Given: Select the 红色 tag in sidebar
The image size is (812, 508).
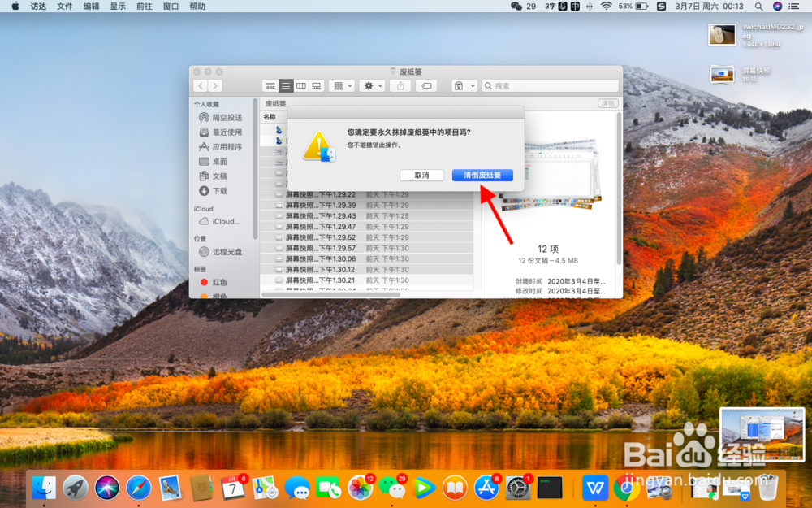Looking at the screenshot, I should (214, 282).
